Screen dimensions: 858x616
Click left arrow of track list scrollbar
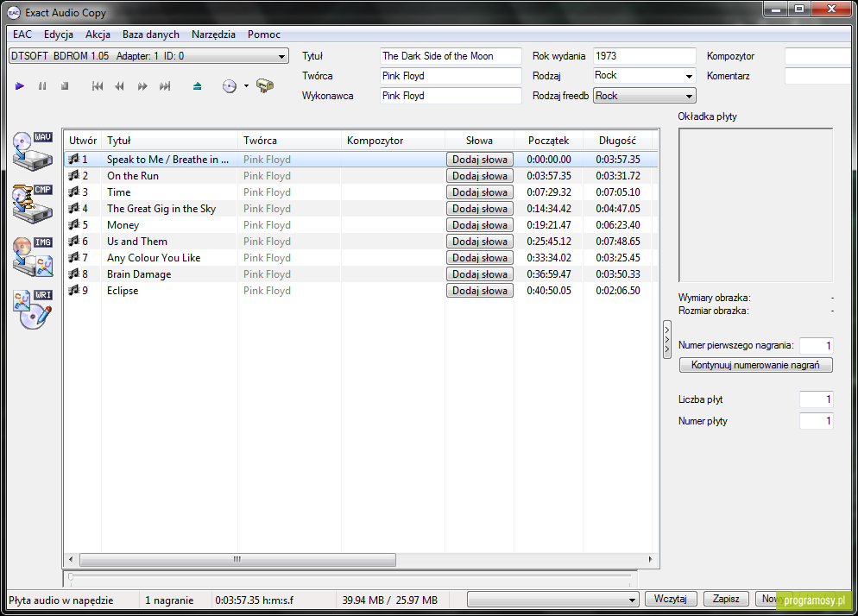point(71,559)
